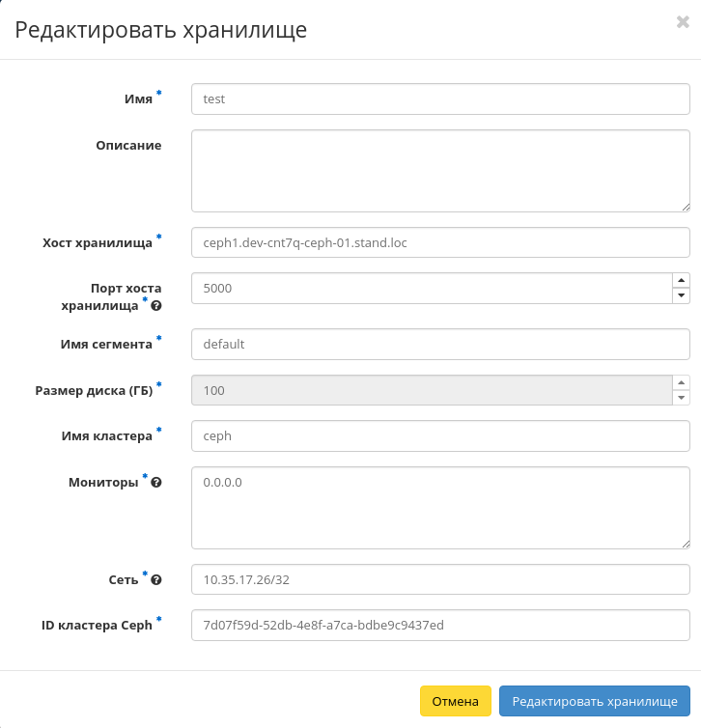Decrease storage host port value
Viewport: 701px width, 728px height.
tap(681, 295)
